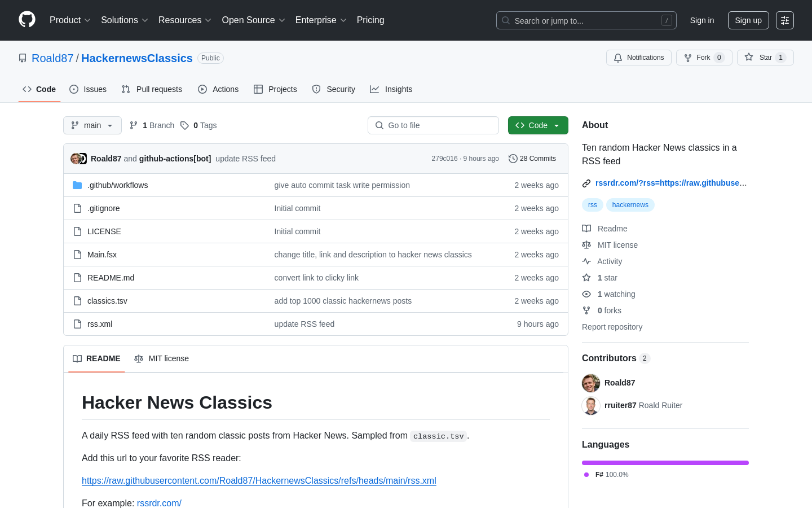View forks via the 0 forks link
This screenshot has height=508, width=812.
click(602, 310)
